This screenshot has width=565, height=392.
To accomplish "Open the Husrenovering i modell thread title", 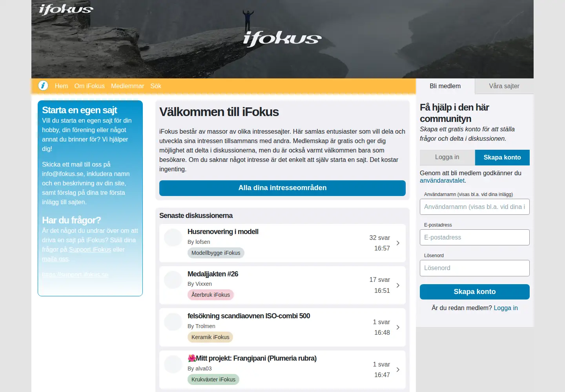I will point(223,232).
